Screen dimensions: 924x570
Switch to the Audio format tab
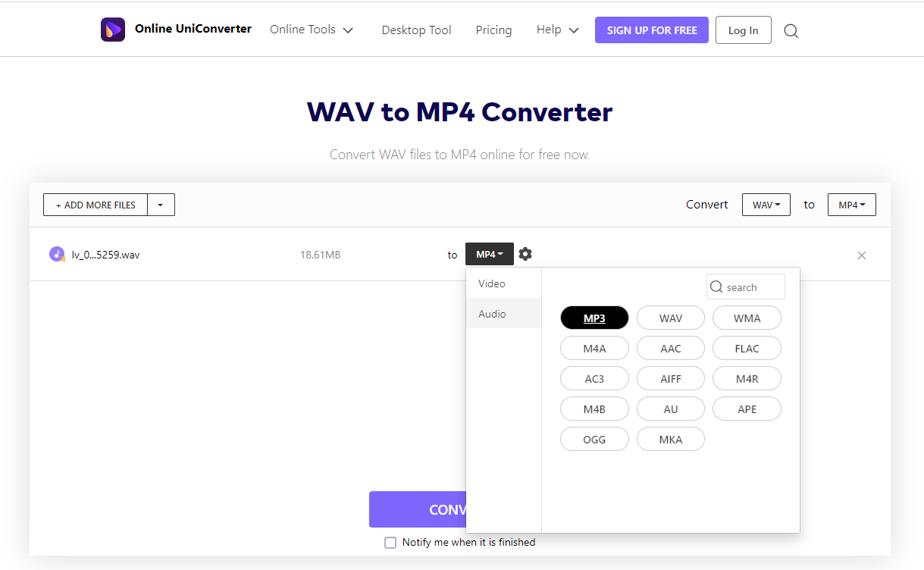click(x=503, y=314)
